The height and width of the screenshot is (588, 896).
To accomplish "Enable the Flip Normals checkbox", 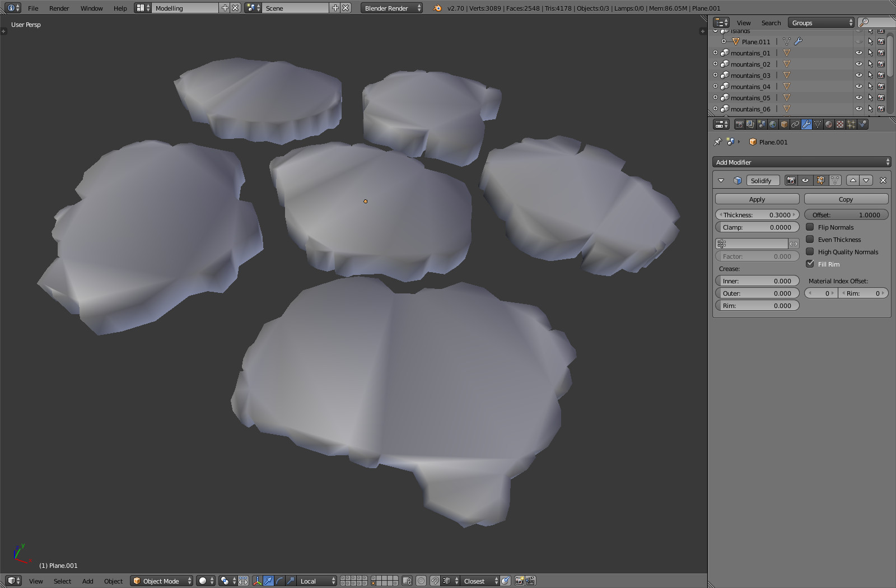I will (x=810, y=227).
